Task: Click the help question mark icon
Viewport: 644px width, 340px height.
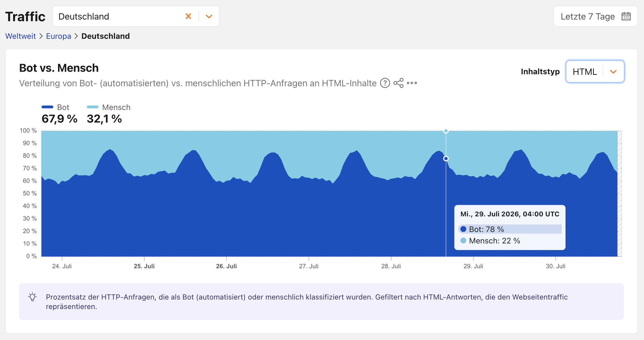Action: pyautogui.click(x=385, y=83)
